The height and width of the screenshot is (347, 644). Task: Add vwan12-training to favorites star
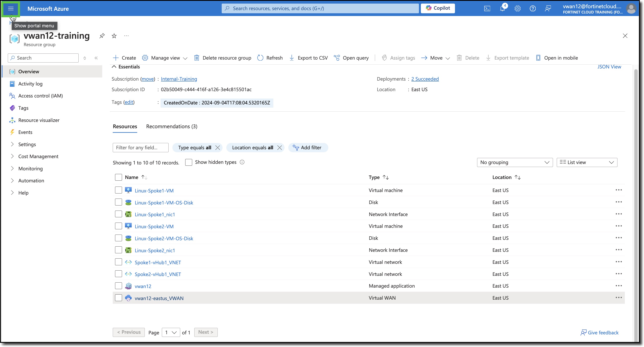(x=114, y=36)
